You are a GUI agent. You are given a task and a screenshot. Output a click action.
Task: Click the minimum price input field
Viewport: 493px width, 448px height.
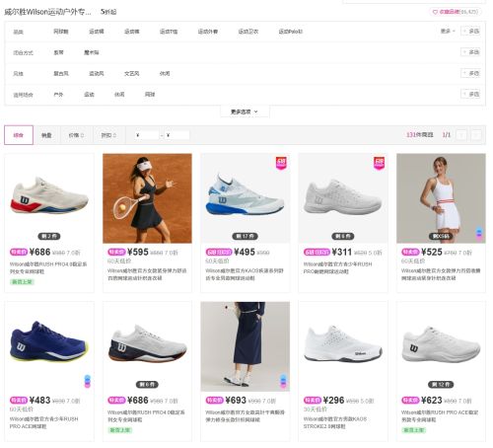click(x=147, y=135)
